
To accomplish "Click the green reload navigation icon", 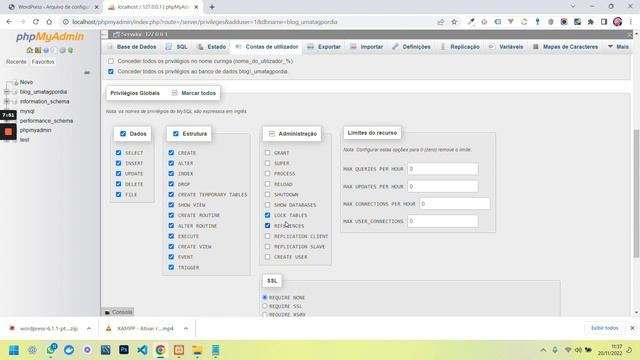I will 70,50.
